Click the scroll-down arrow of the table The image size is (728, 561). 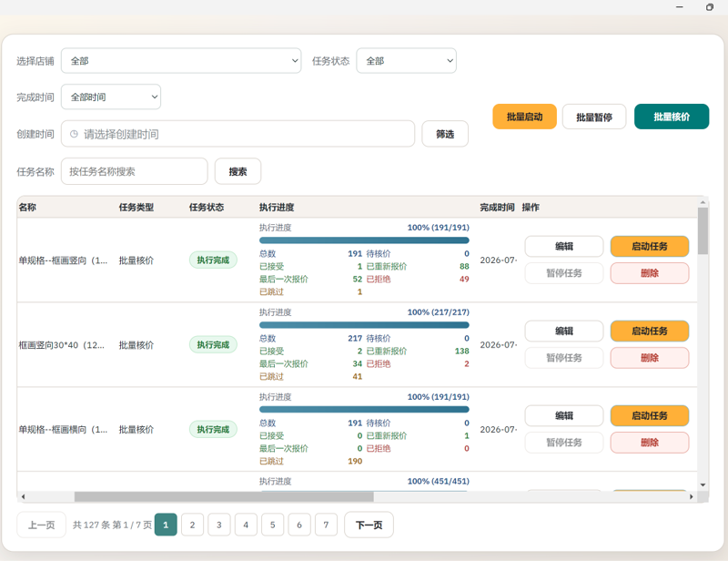tap(703, 485)
